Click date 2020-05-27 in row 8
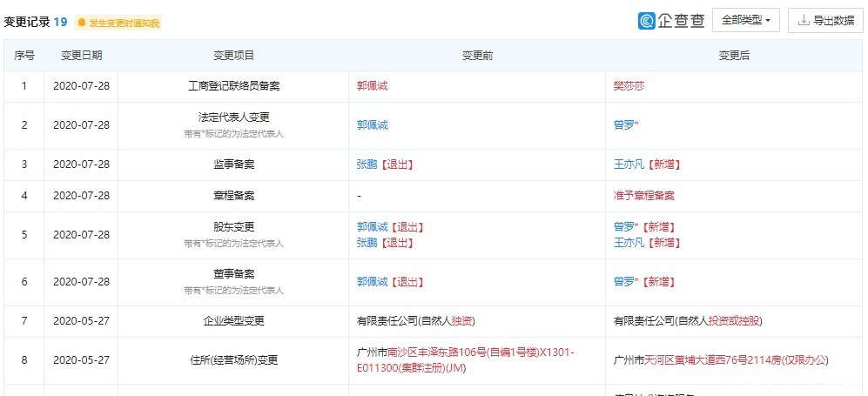The image size is (868, 396). (81, 360)
